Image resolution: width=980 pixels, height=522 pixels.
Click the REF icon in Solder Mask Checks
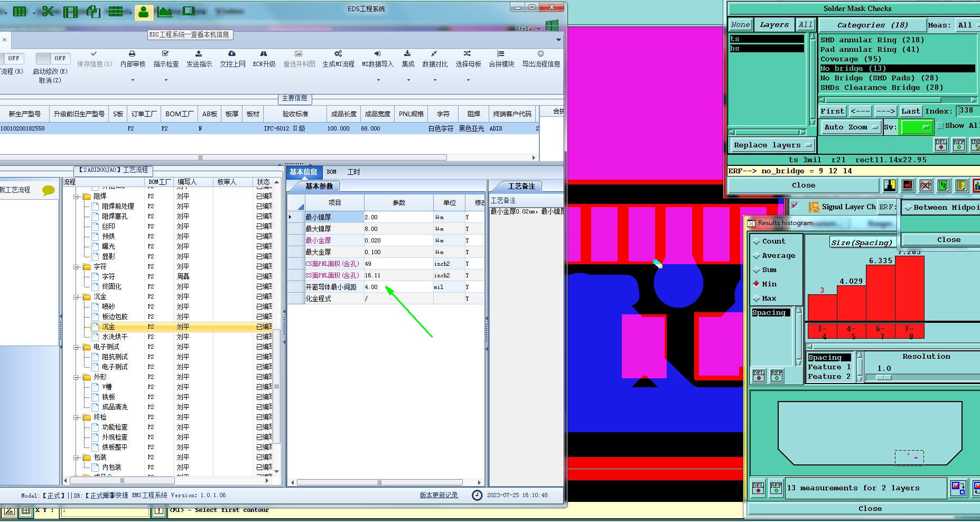pyautogui.click(x=959, y=144)
